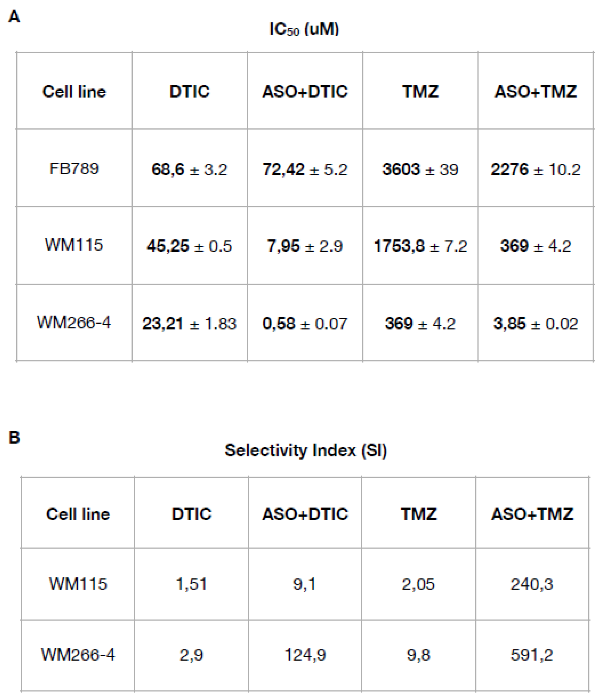Image resolution: width=599 pixels, height=700 pixels.
Task: Click the 45,25 ± 0.5 cell
Action: [189, 246]
